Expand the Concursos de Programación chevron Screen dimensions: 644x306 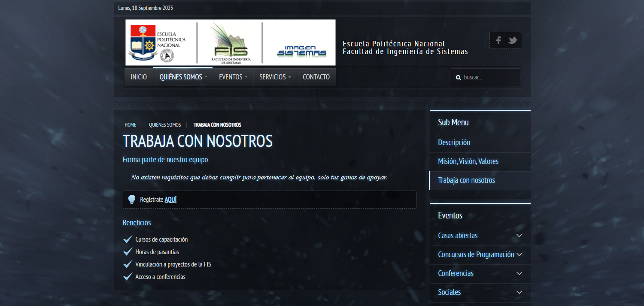tap(519, 254)
